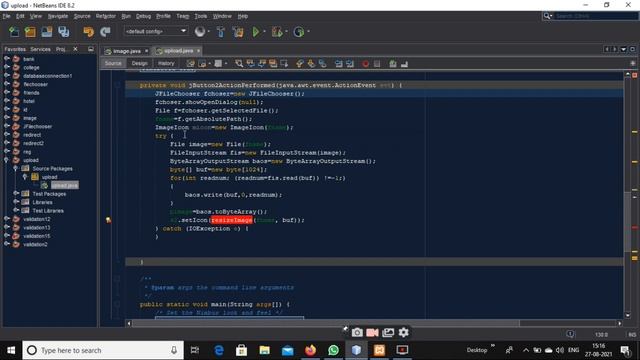
Task: Click the Profile Project toolbar icon
Action: (298, 31)
